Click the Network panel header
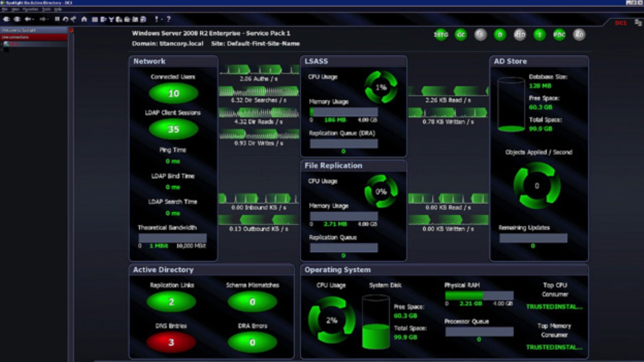The height and width of the screenshot is (362, 644). coord(173,61)
